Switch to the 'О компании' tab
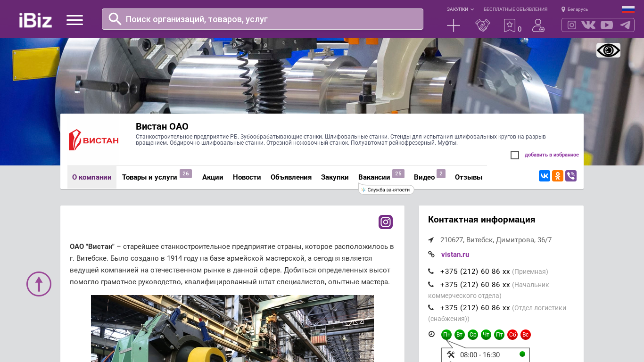 pos(92,177)
